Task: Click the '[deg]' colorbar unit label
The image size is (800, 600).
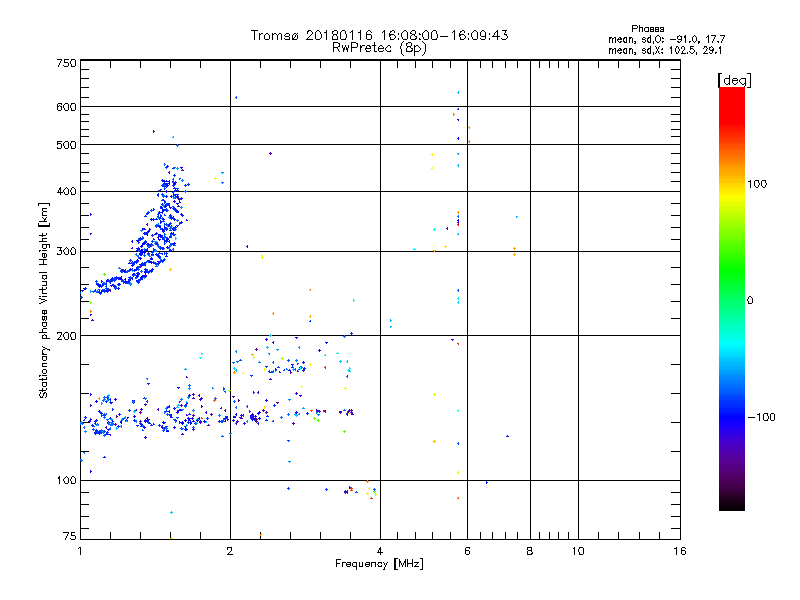Action: [734, 80]
